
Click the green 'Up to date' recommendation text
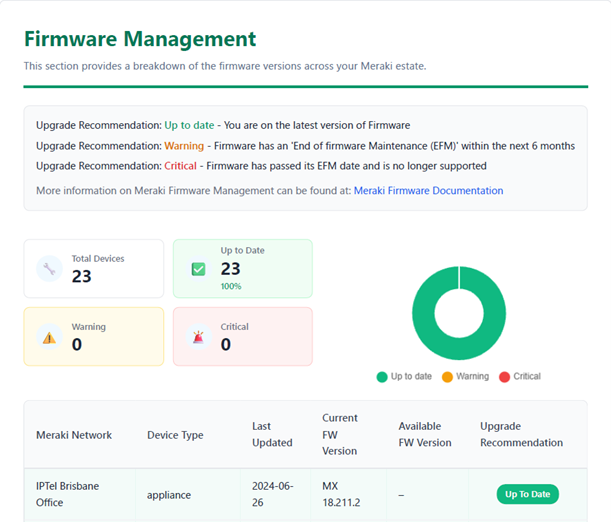pos(189,125)
